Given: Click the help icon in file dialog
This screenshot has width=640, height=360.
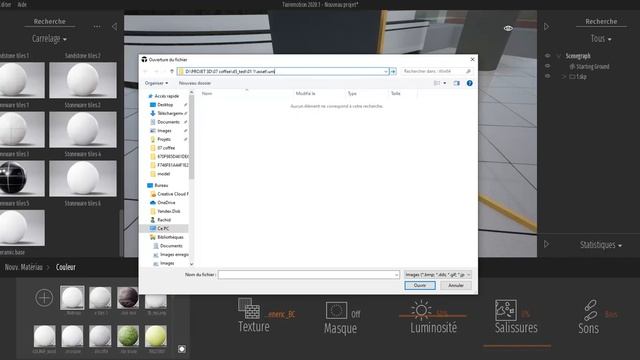Looking at the screenshot, I should [x=469, y=83].
